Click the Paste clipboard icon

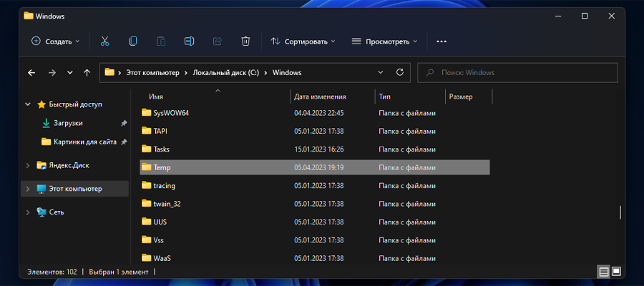(x=161, y=41)
